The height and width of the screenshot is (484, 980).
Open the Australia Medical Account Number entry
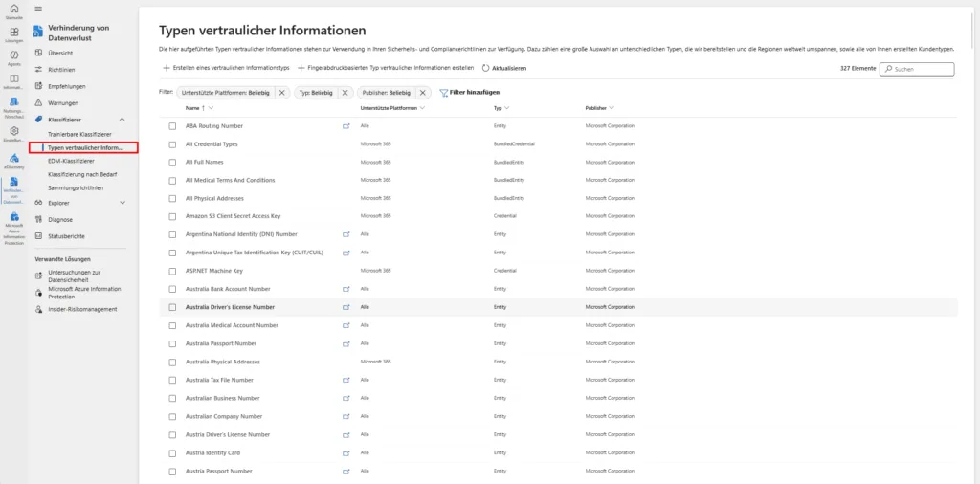(232, 325)
